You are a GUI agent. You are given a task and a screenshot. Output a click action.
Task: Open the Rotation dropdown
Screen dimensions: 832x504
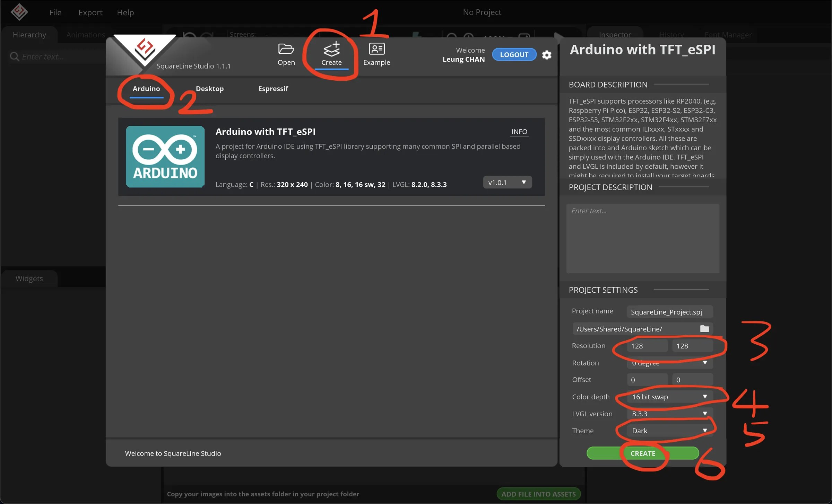pos(669,363)
